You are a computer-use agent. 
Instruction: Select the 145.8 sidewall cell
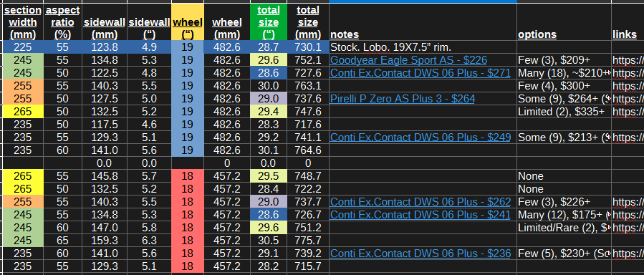tap(105, 176)
